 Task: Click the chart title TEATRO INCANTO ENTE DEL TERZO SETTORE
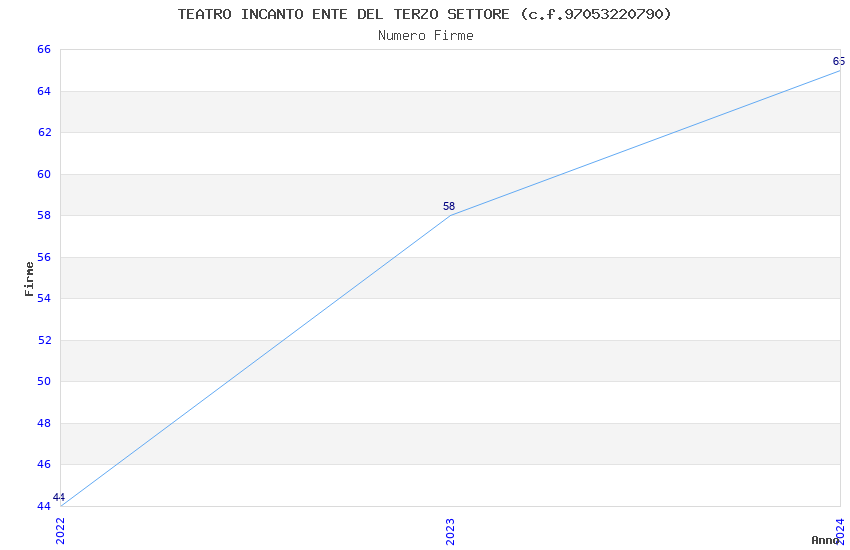click(424, 14)
